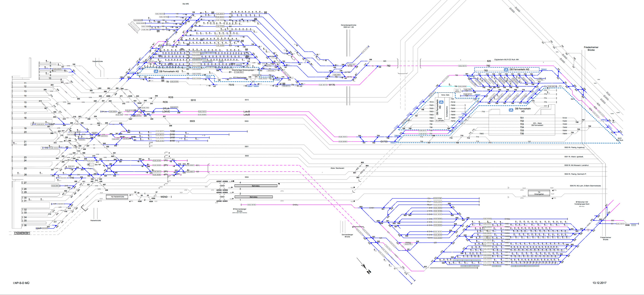Click the Bahnsteig platform between tracks 3 and 4
This screenshot has width=644, height=295.
point(256,186)
